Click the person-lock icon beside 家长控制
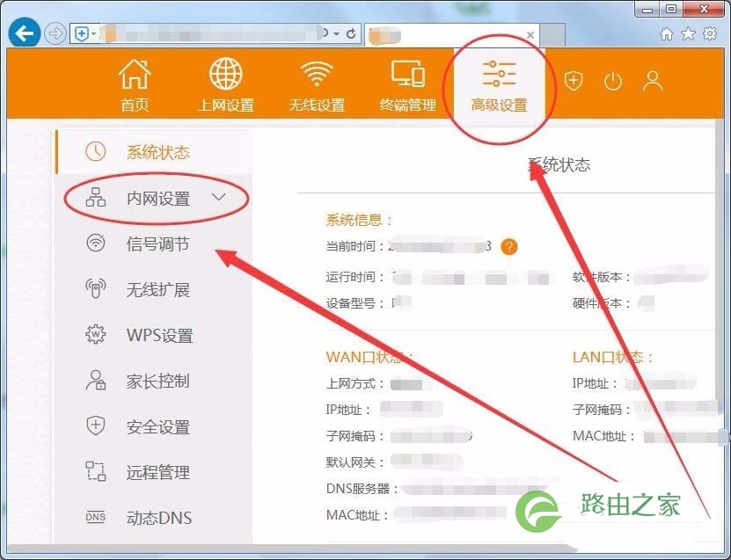 [96, 380]
